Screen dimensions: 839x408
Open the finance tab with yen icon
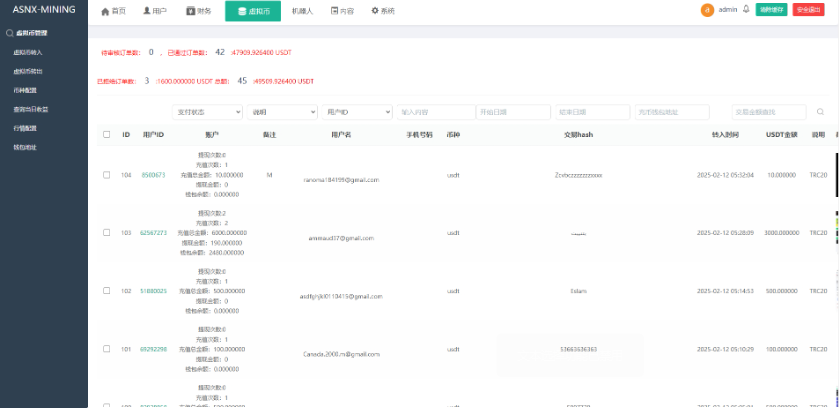click(x=199, y=11)
